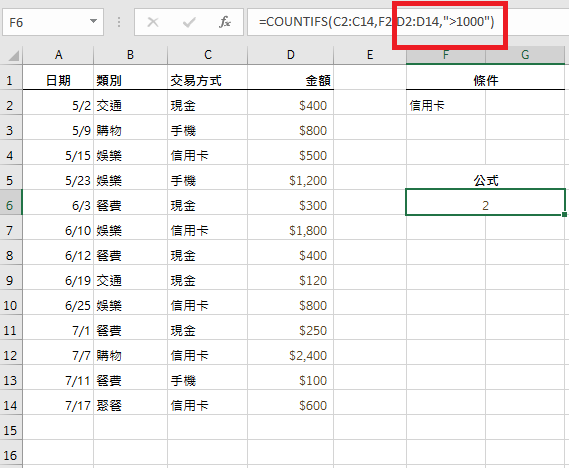The width and height of the screenshot is (569, 468).
Task: Click the Select All corner triangle
Action: (x=11, y=55)
